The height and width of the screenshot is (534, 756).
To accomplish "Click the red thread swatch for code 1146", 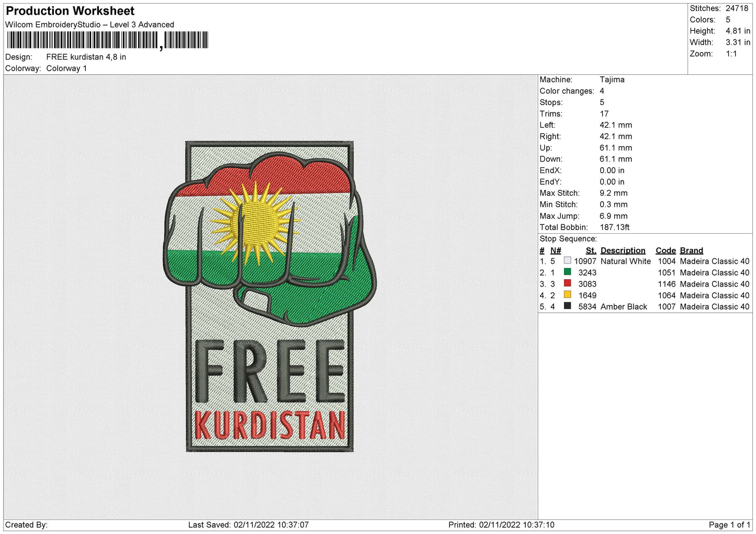I will tap(567, 283).
